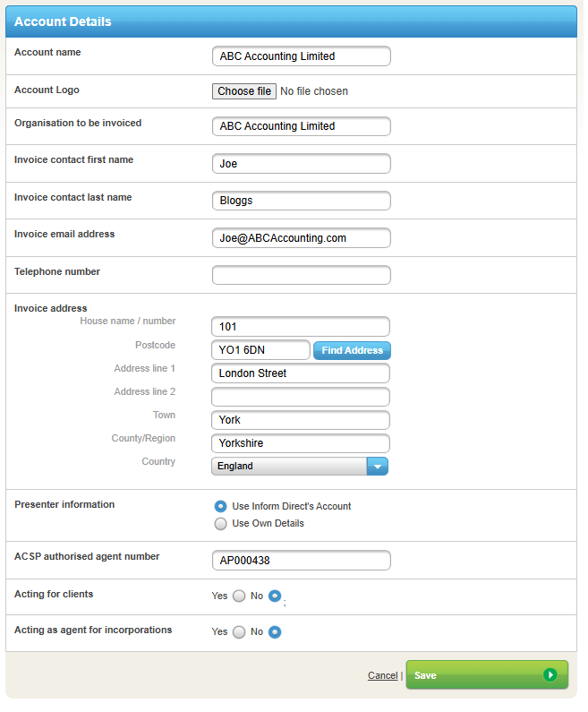Open the Country dropdown arrow
The image size is (588, 712).
pos(378,466)
